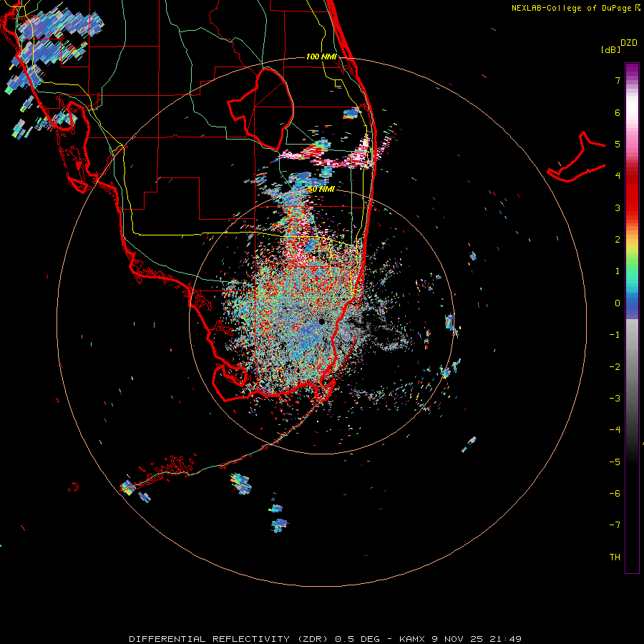Click the NEXLAB-College of DuPage credit text

(x=571, y=8)
